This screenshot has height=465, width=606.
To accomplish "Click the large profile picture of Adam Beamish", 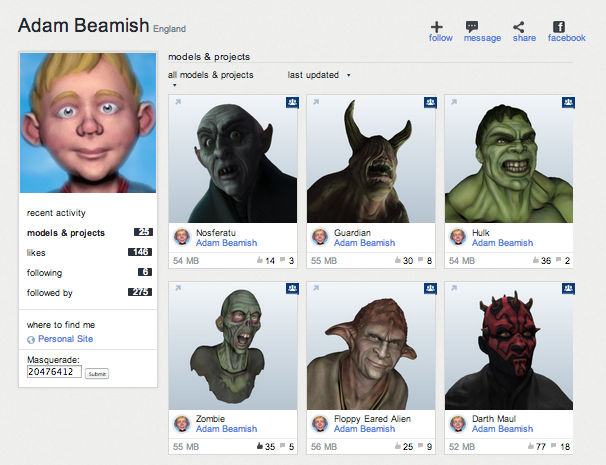I will click(x=88, y=123).
